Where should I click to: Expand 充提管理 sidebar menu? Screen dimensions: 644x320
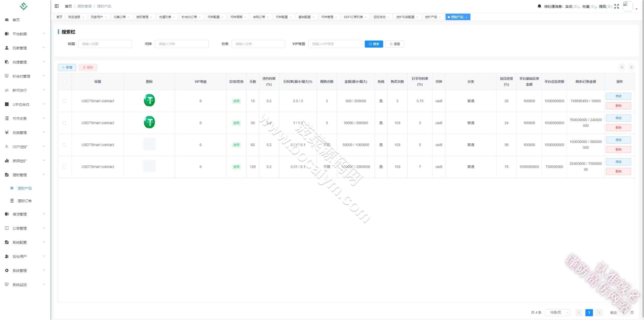tap(25, 62)
